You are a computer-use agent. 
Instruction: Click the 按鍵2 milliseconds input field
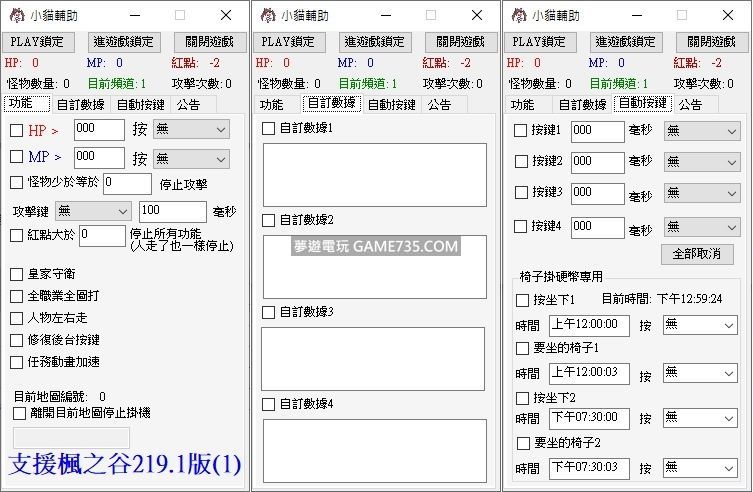point(598,163)
